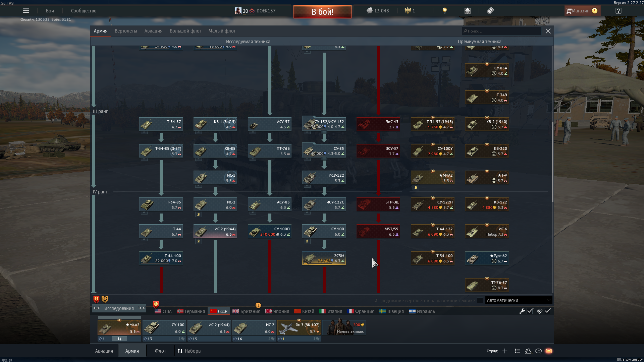Switch to the Малый флот tab
This screenshot has width=644, height=362.
(x=222, y=31)
